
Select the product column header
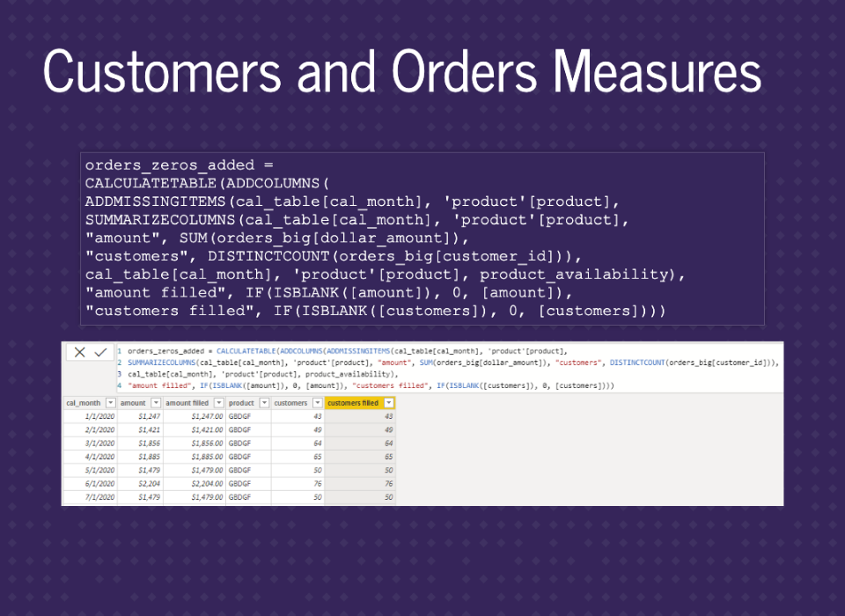coord(241,403)
